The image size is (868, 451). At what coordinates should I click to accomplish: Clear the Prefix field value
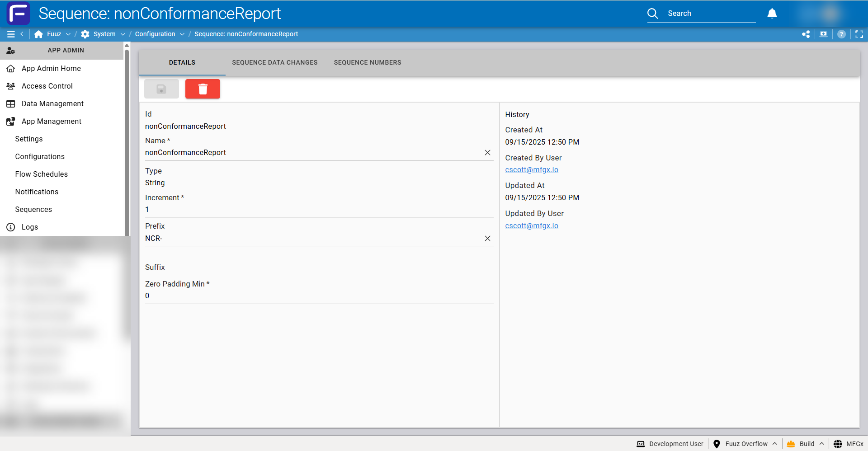(487, 239)
